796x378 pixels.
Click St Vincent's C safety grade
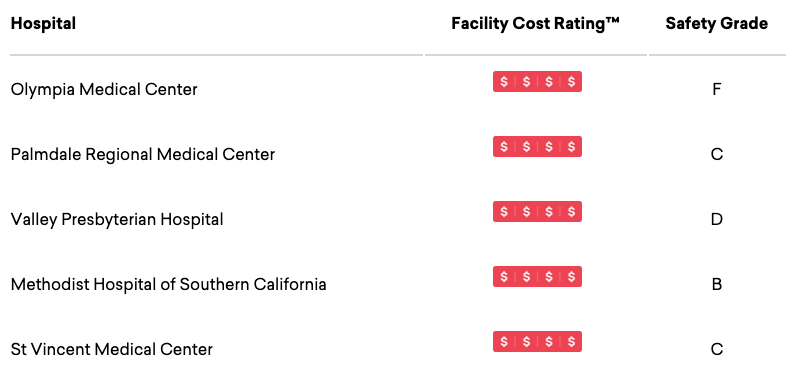(717, 349)
